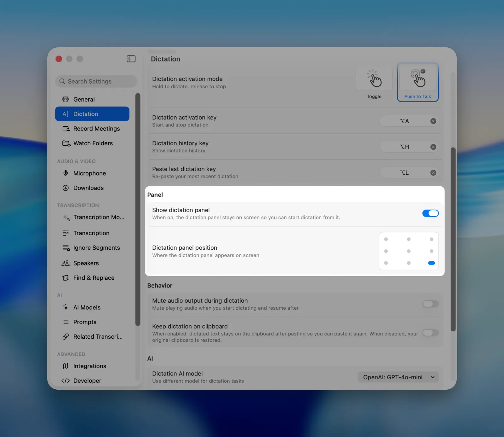Image resolution: width=504 pixels, height=437 pixels.
Task: Click the main settings pane scrollbar
Action: [x=453, y=239]
